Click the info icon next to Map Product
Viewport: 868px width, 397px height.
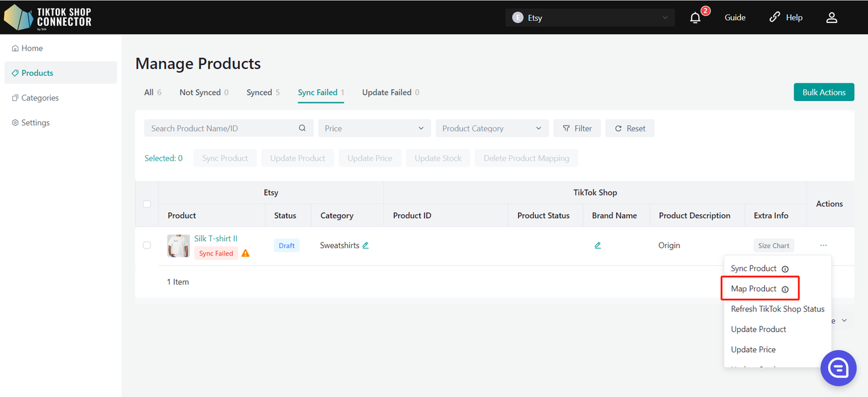click(x=785, y=289)
